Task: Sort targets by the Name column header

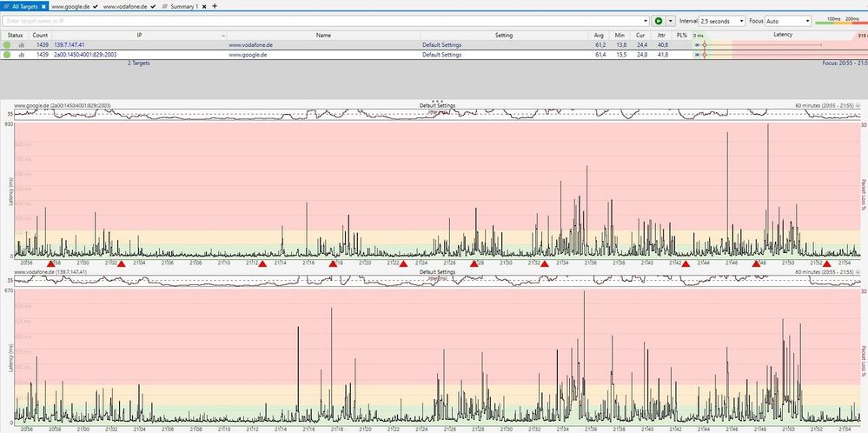Action: (323, 35)
